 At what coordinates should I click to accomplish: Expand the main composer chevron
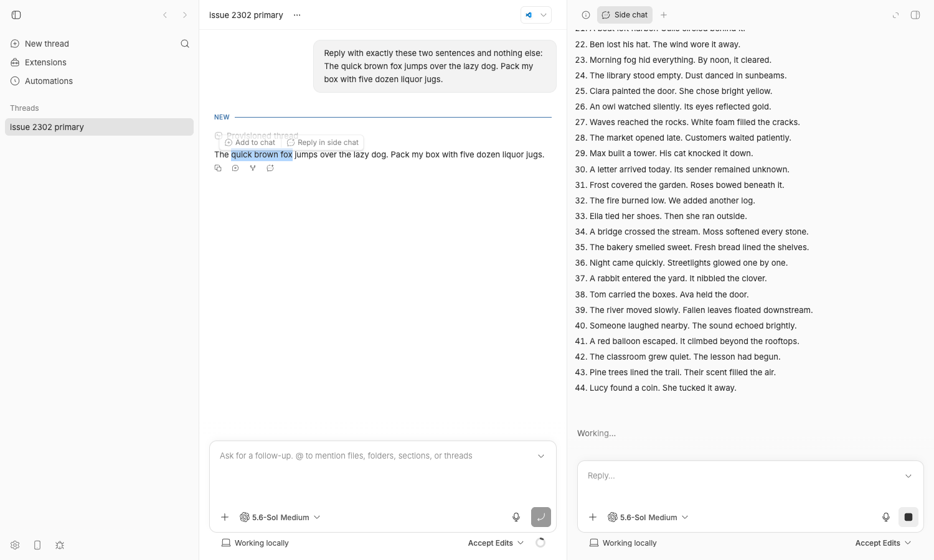541,456
